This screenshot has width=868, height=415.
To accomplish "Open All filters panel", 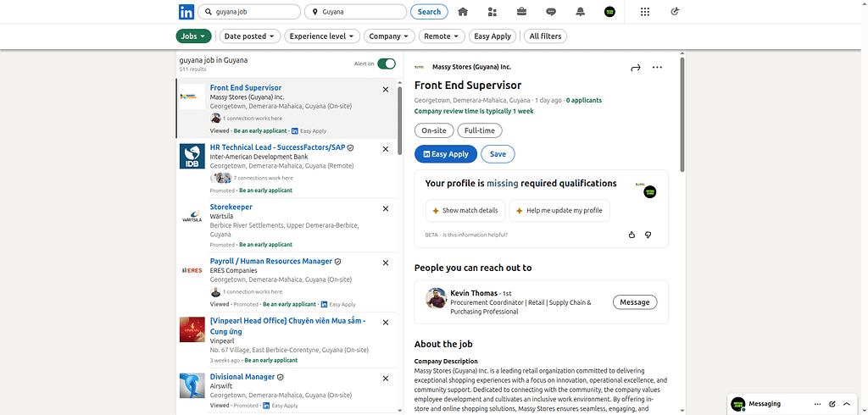I will (x=545, y=36).
